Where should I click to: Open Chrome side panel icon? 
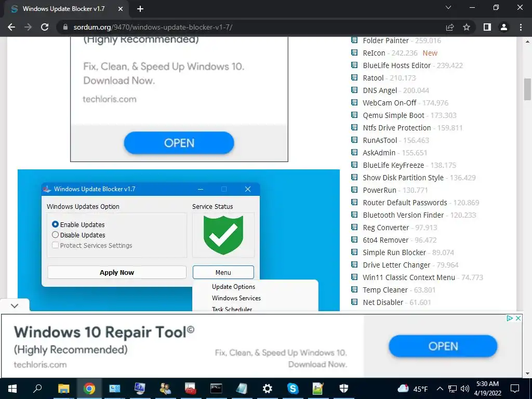click(x=487, y=27)
